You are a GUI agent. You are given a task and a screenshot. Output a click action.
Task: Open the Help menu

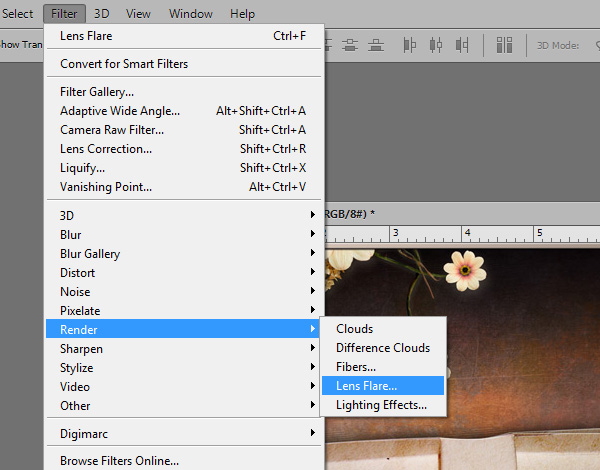(242, 14)
